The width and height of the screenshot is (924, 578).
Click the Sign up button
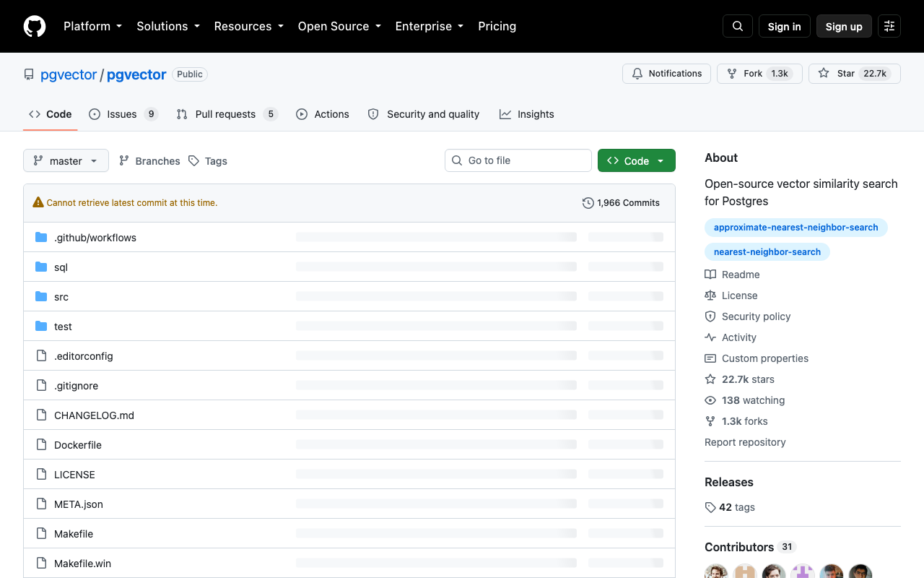coord(844,26)
